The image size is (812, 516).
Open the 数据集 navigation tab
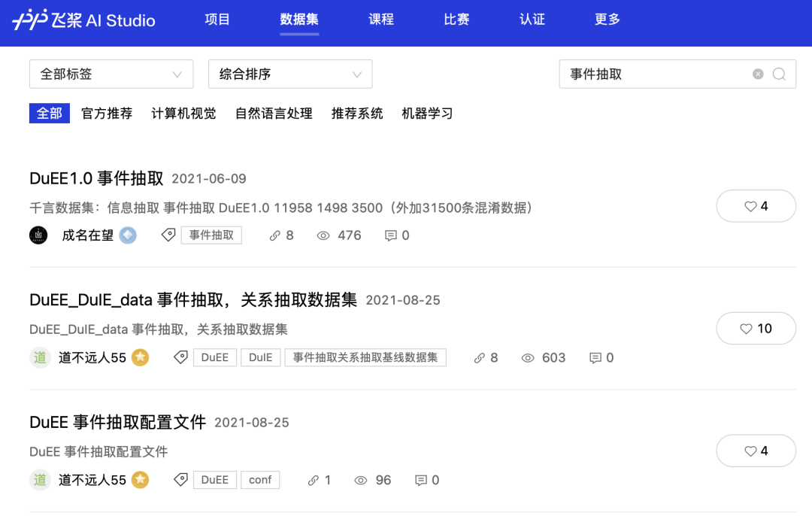click(299, 20)
